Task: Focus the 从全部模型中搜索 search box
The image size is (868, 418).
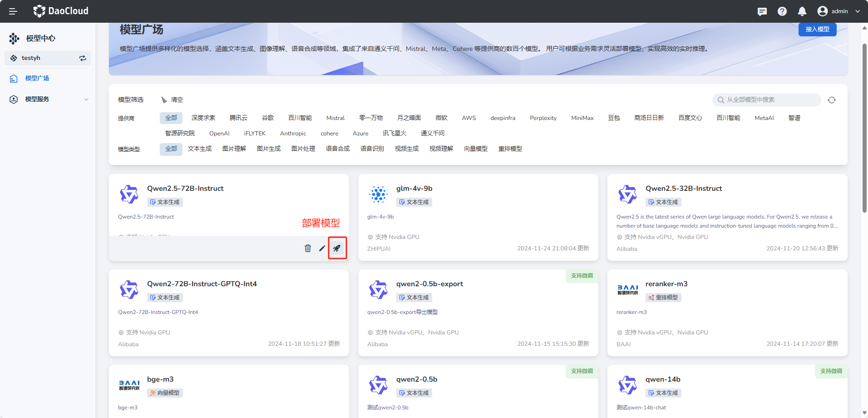Action: coord(766,100)
